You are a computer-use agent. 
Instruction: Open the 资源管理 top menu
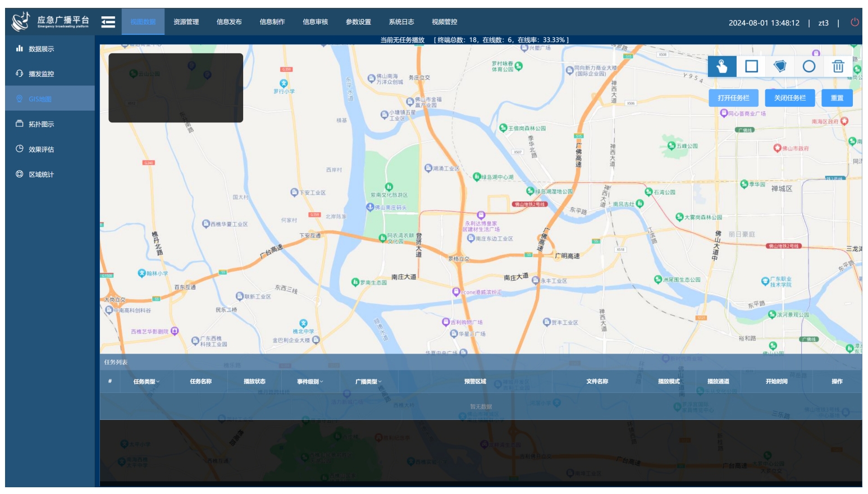186,22
